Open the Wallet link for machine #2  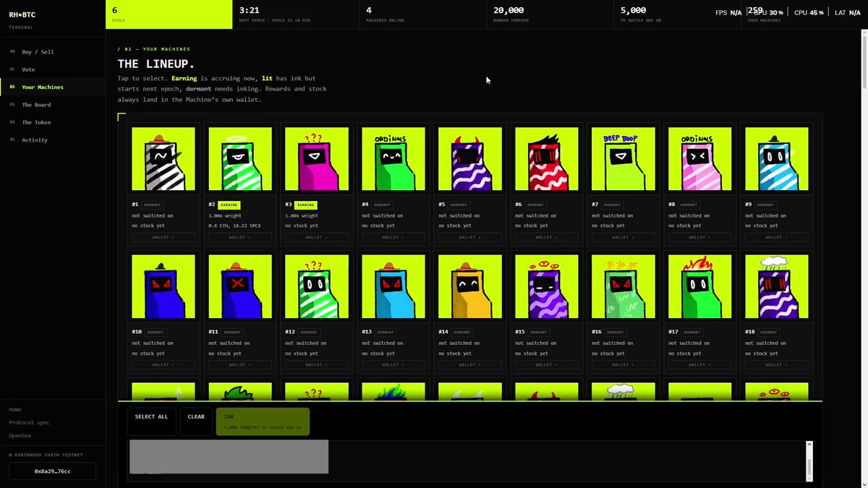click(x=240, y=237)
